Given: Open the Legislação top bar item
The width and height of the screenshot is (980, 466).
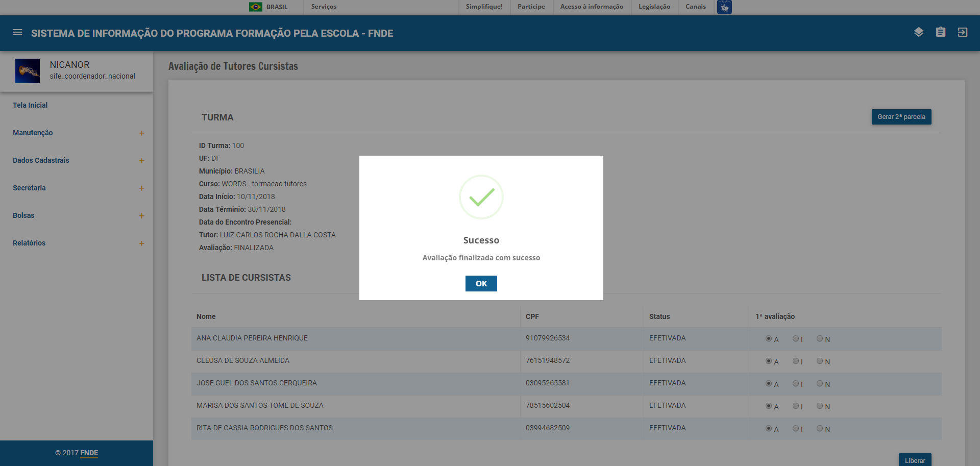Looking at the screenshot, I should [x=654, y=7].
